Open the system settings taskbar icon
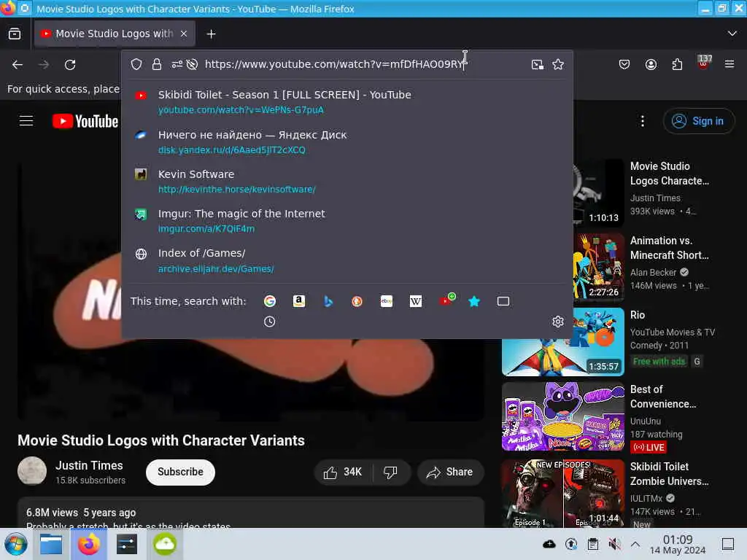 pos(127,544)
